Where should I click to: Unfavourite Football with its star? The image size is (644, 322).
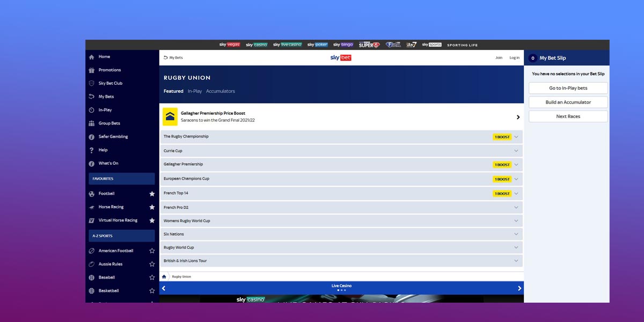(x=152, y=194)
